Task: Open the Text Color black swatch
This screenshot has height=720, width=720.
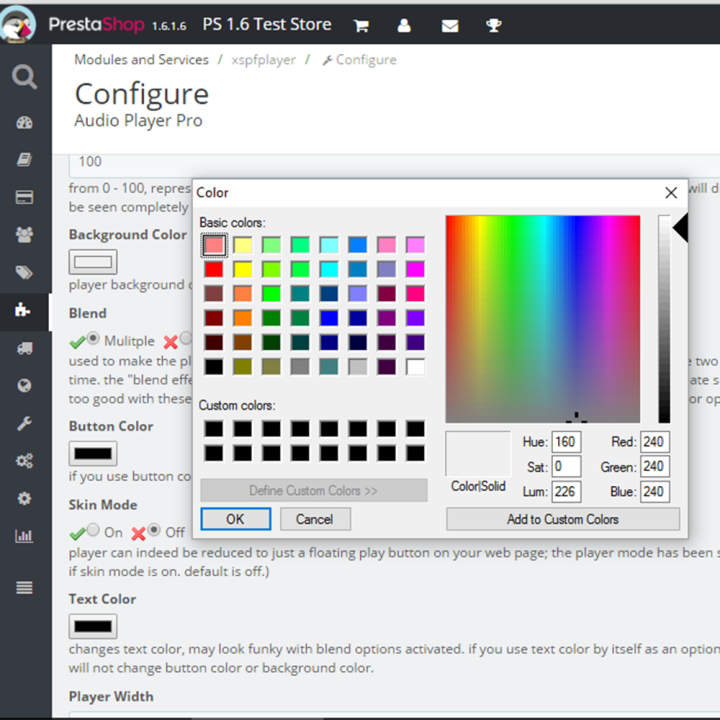Action: (93, 626)
